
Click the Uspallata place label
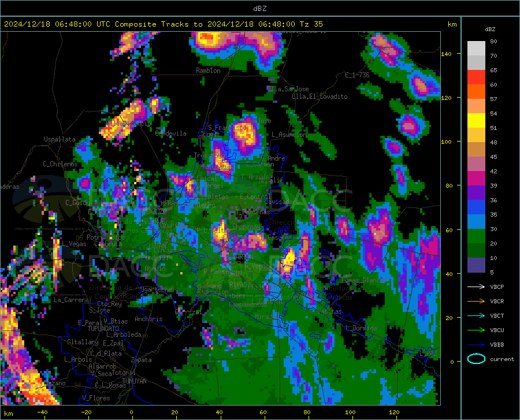click(x=60, y=139)
